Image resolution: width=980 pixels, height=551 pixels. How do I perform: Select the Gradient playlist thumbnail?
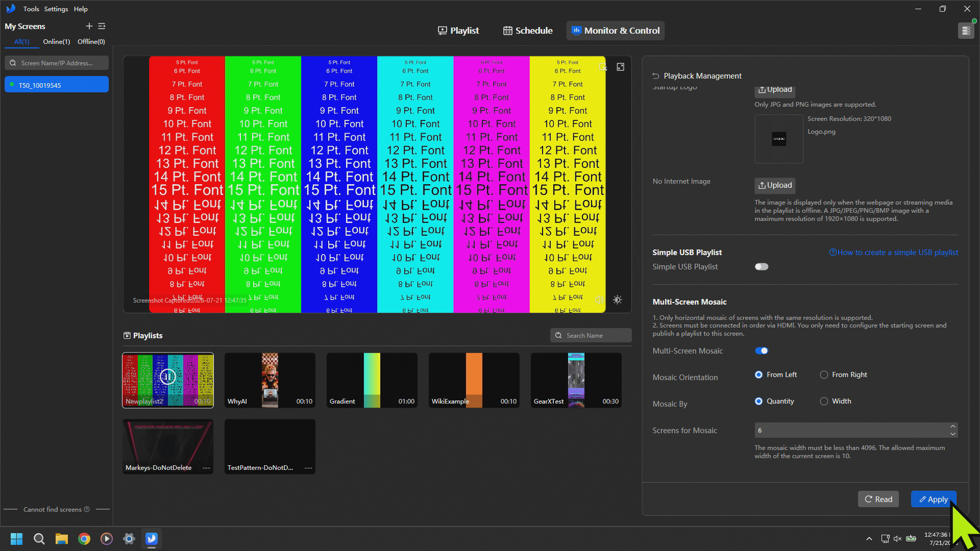372,380
